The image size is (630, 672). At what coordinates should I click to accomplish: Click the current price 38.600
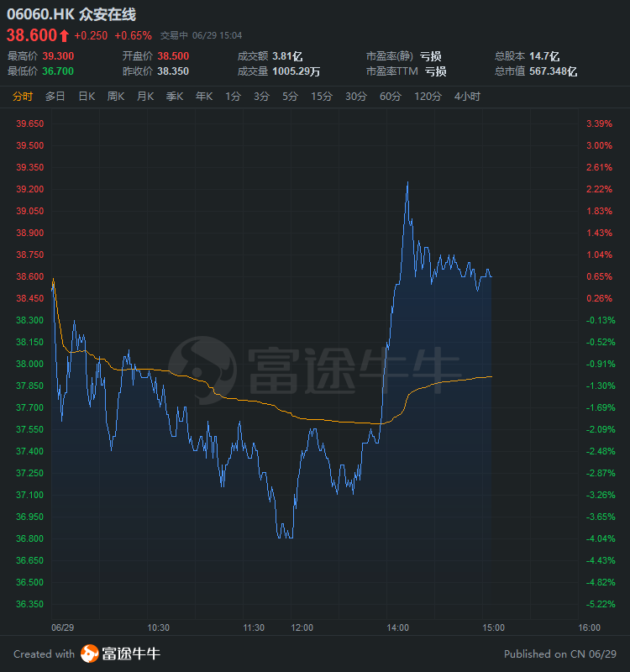pyautogui.click(x=32, y=35)
